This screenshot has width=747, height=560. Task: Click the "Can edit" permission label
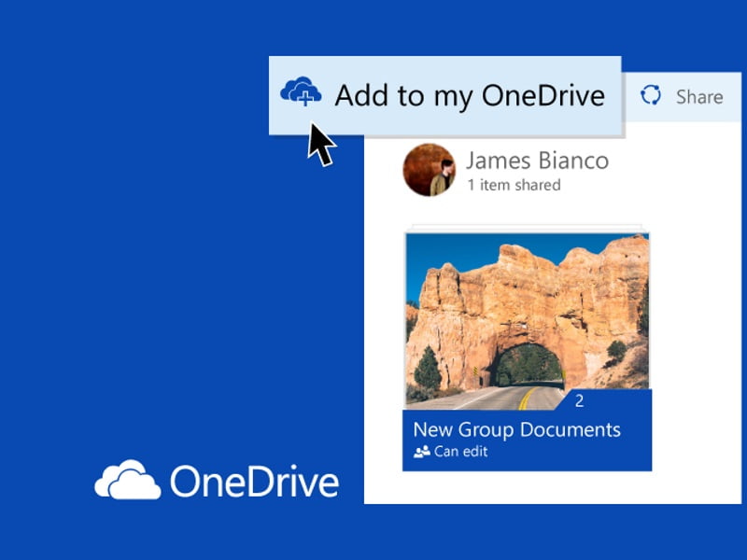(x=461, y=452)
